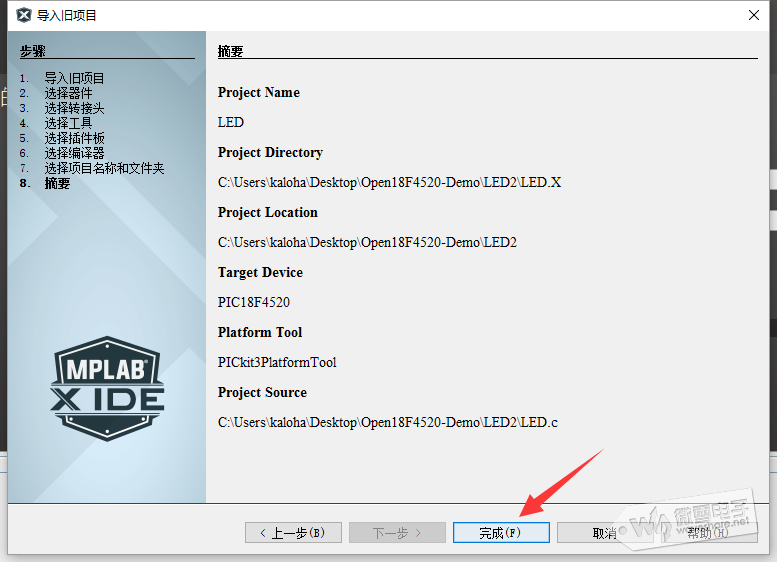The height and width of the screenshot is (562, 777).
Task: Click the MPLAB X IDE logo
Action: pyautogui.click(x=107, y=389)
